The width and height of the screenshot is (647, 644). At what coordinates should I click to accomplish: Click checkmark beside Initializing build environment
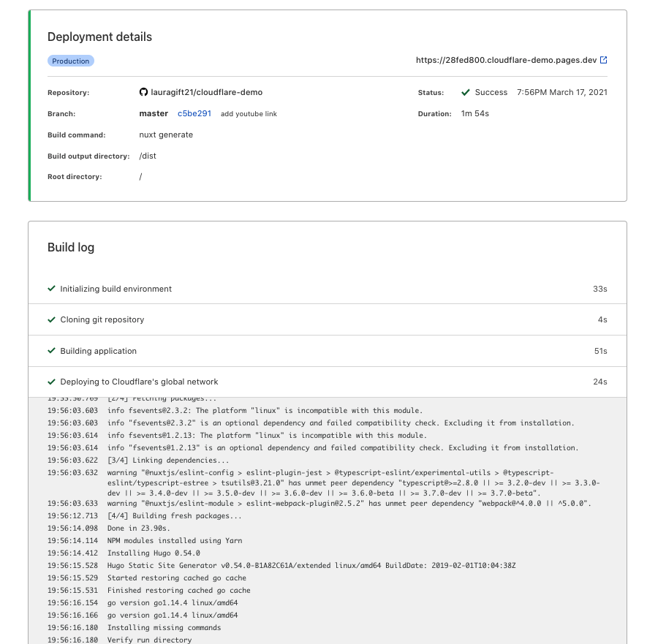pyautogui.click(x=52, y=289)
